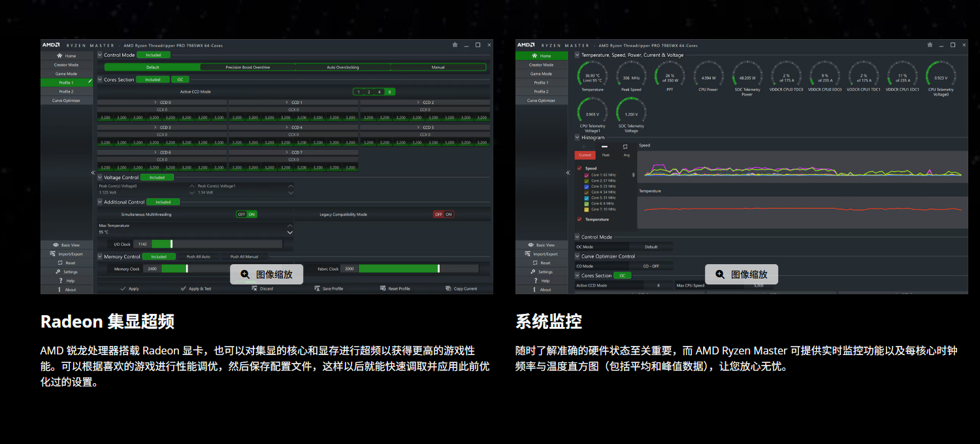The width and height of the screenshot is (980, 444).
Task: Select Precision Boost Overdrive mode tab
Action: click(x=248, y=67)
